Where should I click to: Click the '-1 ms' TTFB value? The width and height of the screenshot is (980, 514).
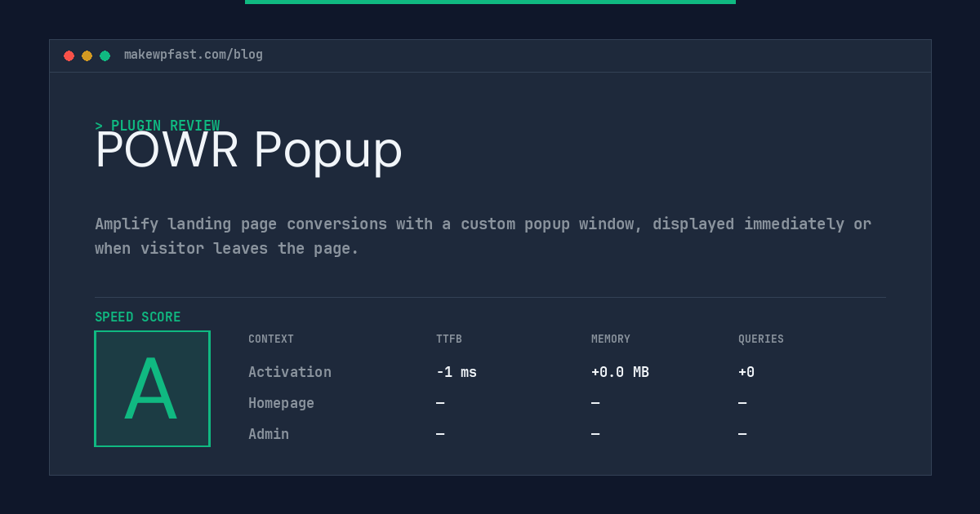tap(457, 372)
